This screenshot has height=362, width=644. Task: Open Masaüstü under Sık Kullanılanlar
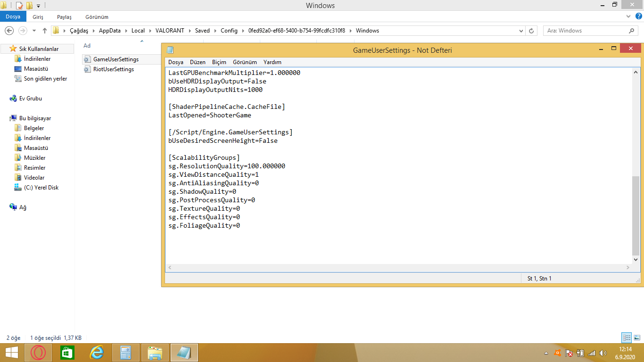[x=36, y=69]
